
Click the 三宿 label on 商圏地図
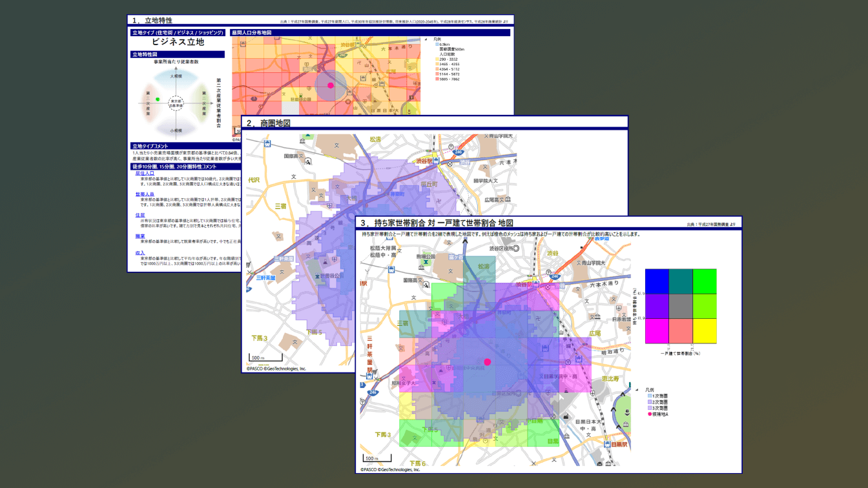click(x=280, y=206)
